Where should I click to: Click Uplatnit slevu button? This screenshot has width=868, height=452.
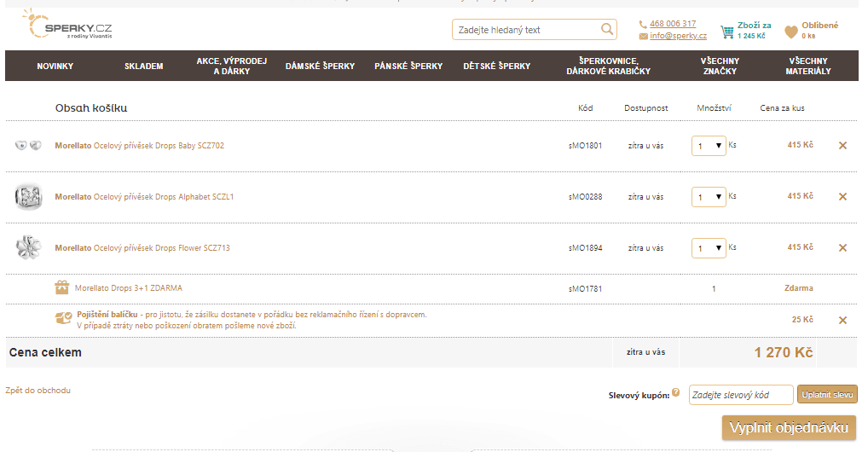(827, 395)
